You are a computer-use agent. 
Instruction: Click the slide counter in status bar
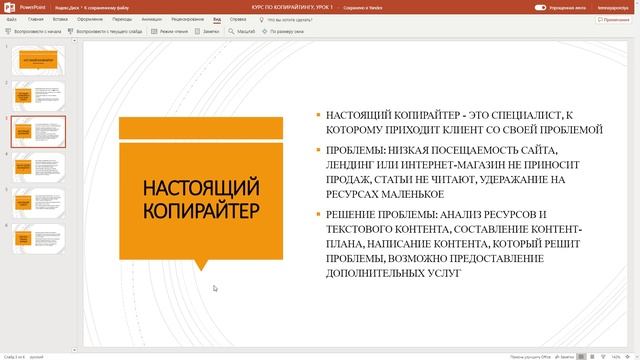[14, 357]
